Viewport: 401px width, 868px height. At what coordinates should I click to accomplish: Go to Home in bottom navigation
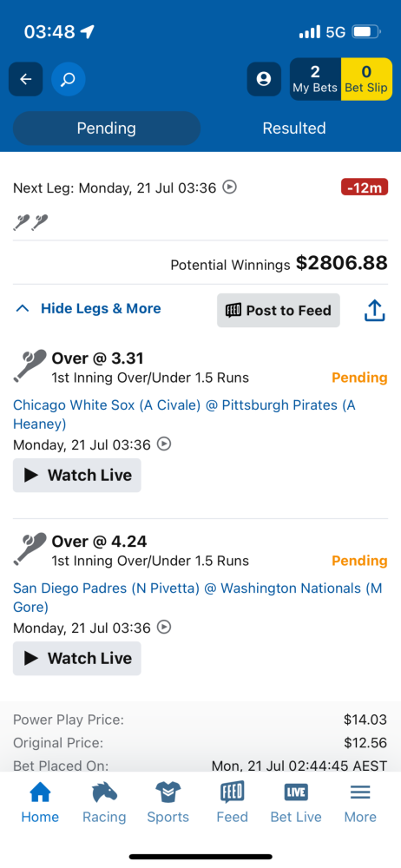(x=40, y=802)
